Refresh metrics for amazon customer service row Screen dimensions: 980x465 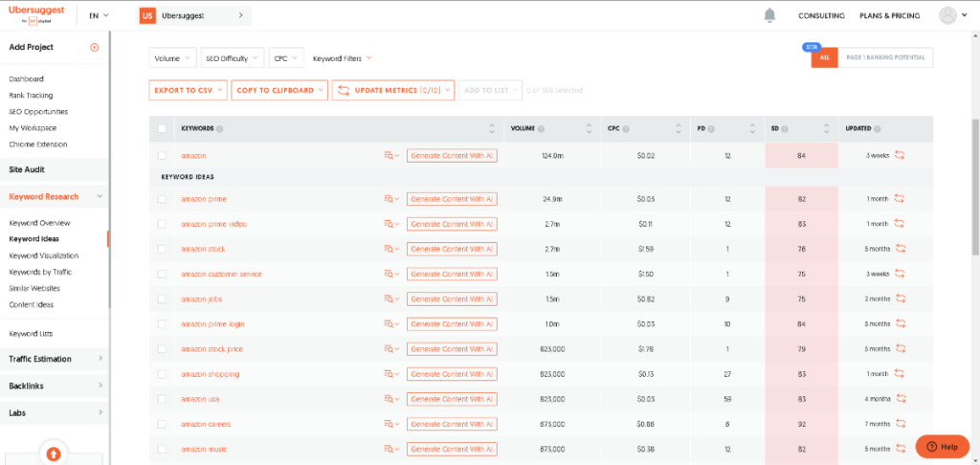[x=899, y=274]
